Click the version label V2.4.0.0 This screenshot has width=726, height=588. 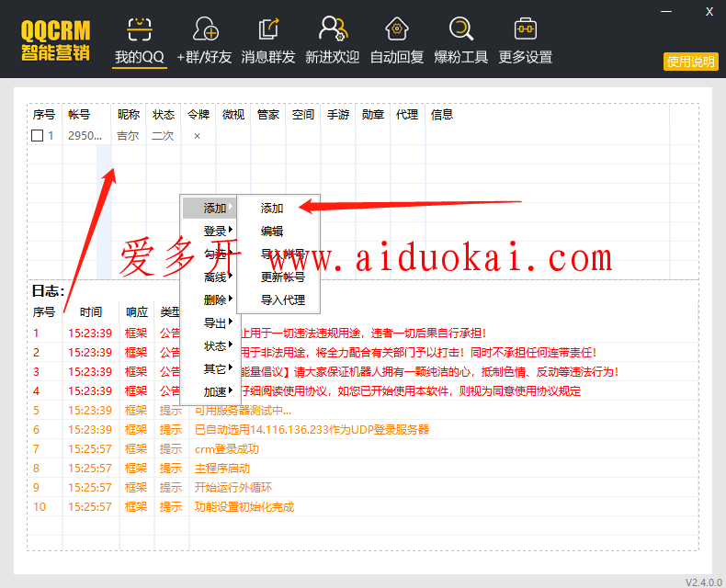[x=704, y=582]
